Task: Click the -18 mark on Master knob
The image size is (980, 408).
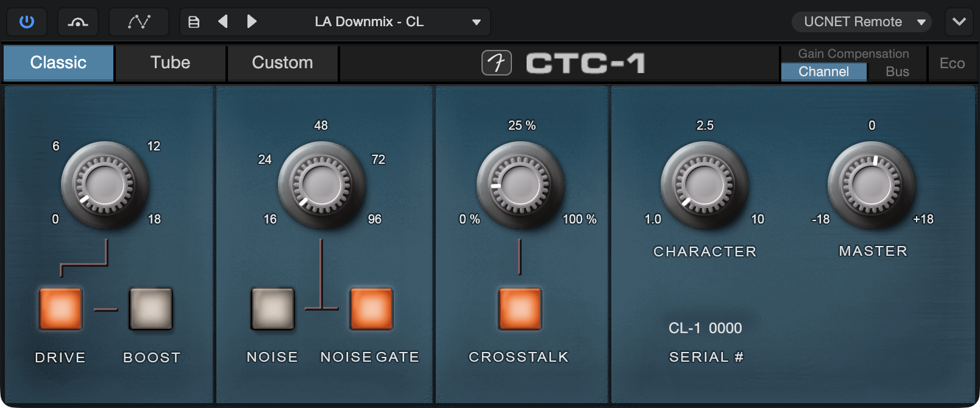Action: [821, 219]
